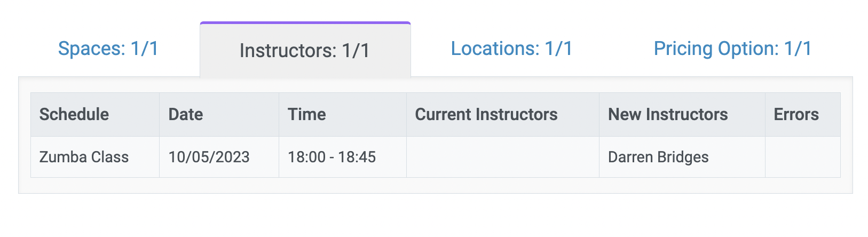This screenshot has height=237, width=868.
Task: Select the Instructors: 1/1 tab
Action: pyautogui.click(x=305, y=50)
